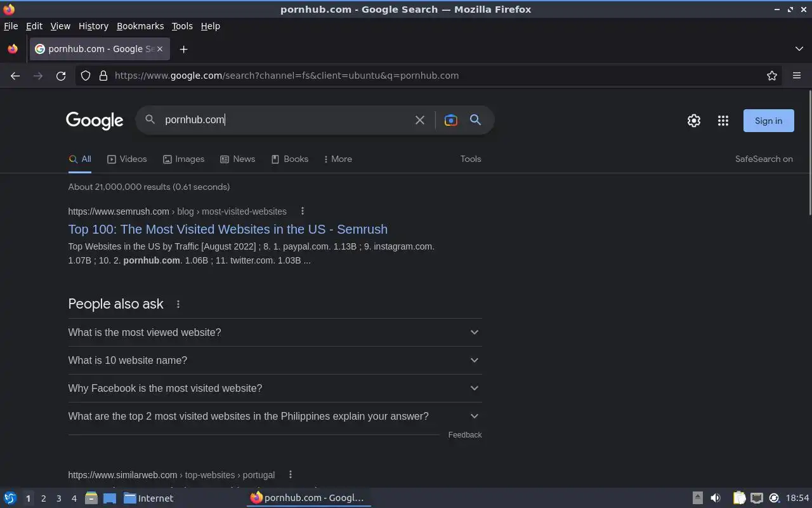Click the Sign in button
812x508 pixels.
(768, 121)
